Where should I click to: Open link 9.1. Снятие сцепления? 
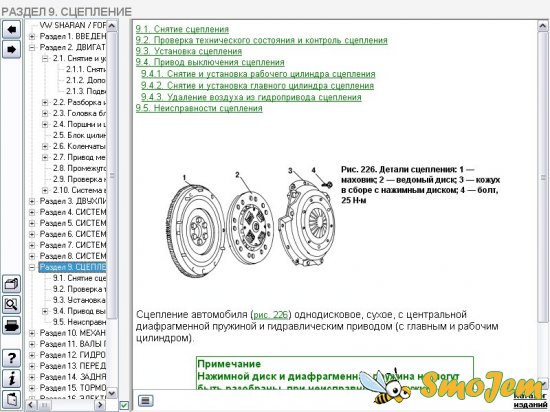182,29
